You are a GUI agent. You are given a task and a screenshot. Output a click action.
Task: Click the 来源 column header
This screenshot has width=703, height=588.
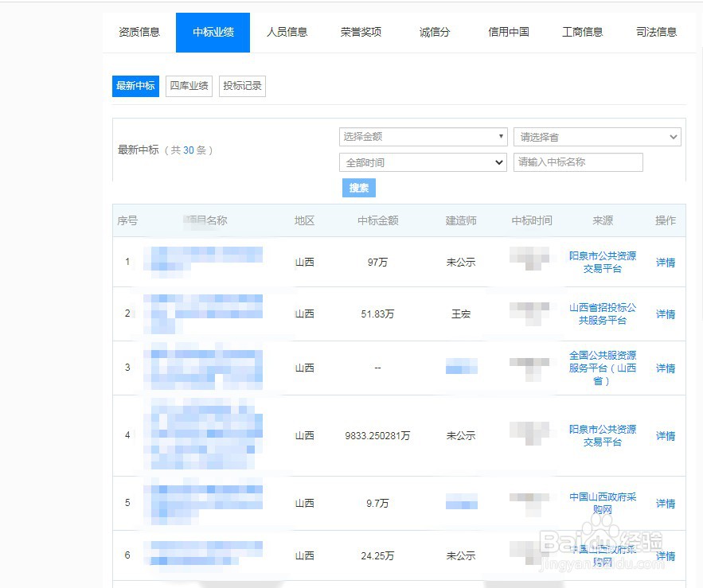(603, 220)
